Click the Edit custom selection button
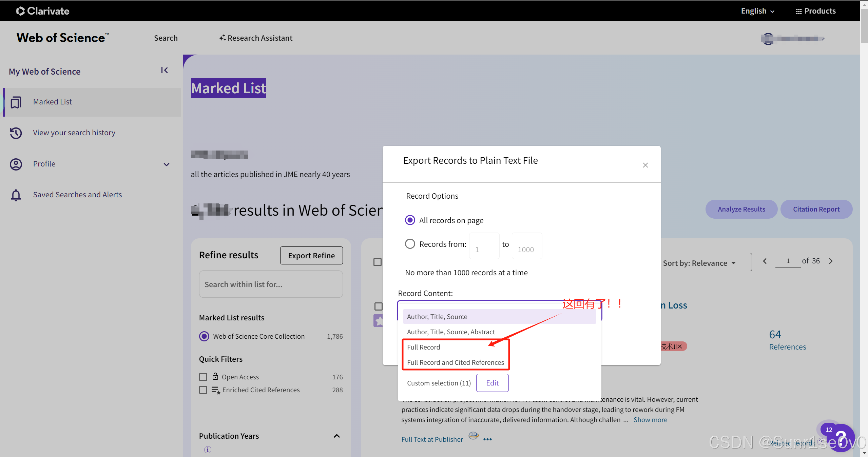 (492, 383)
